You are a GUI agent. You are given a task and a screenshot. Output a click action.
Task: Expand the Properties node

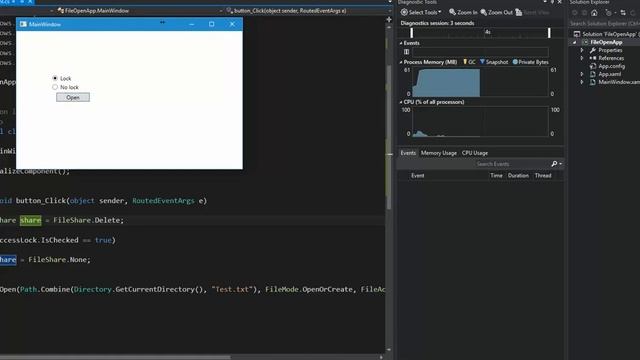coord(582,50)
